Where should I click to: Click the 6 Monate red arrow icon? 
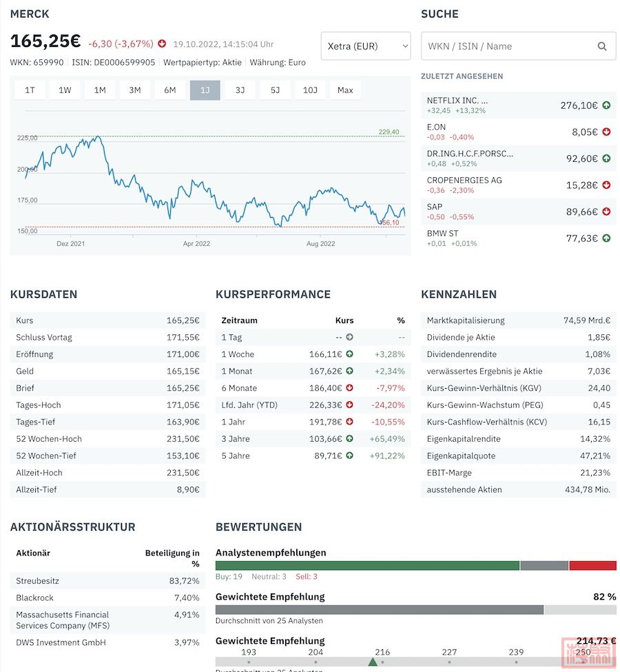pos(349,388)
